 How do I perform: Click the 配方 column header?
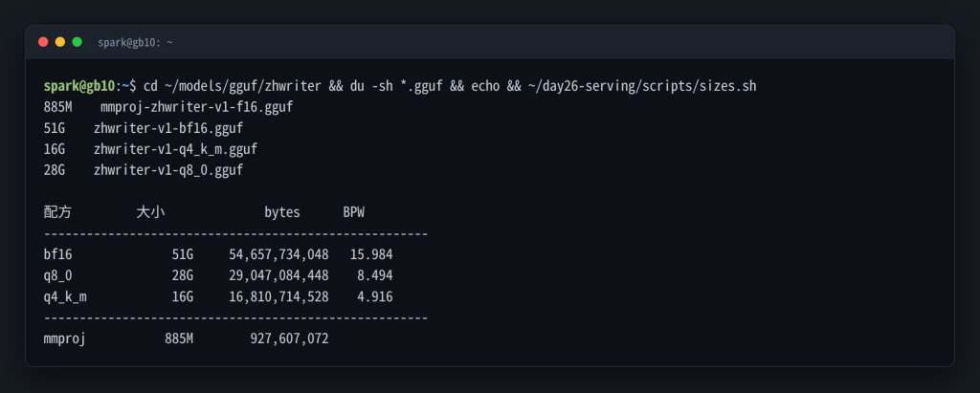pos(57,212)
